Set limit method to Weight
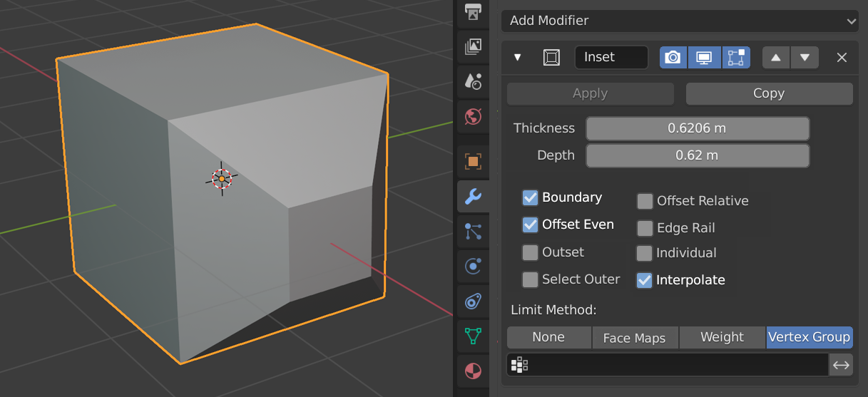The height and width of the screenshot is (397, 868). (x=723, y=337)
